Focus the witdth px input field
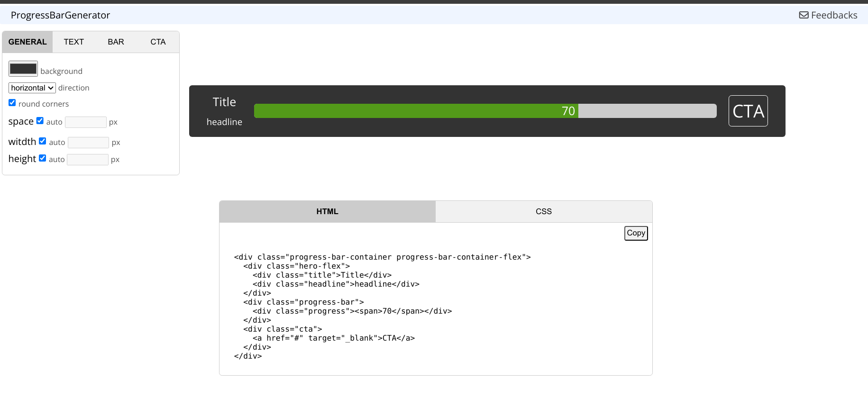 tap(89, 143)
